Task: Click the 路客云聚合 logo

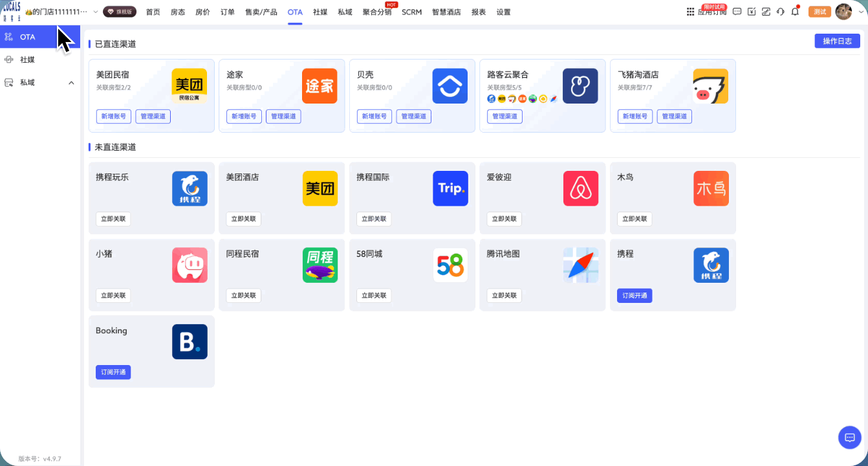Action: (580, 86)
